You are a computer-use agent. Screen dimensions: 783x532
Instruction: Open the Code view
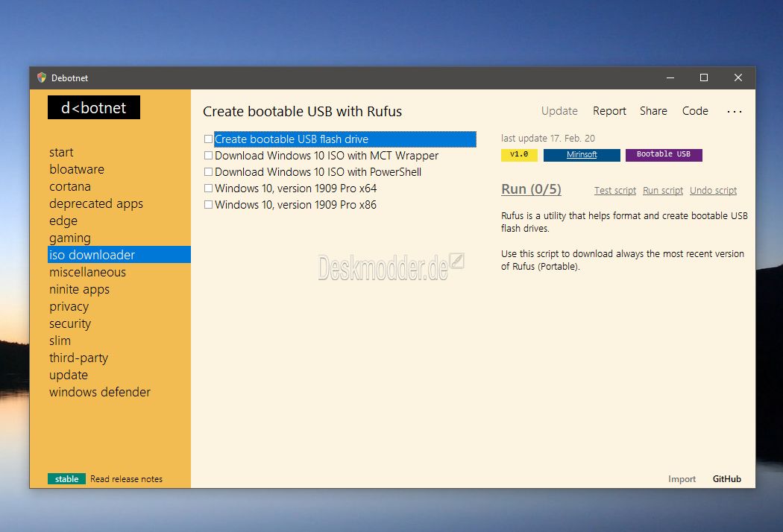coord(695,111)
